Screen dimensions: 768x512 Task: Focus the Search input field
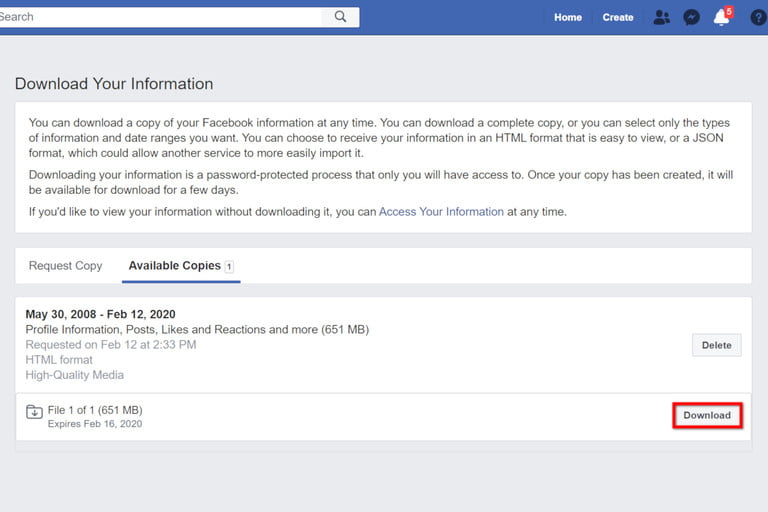pos(160,17)
